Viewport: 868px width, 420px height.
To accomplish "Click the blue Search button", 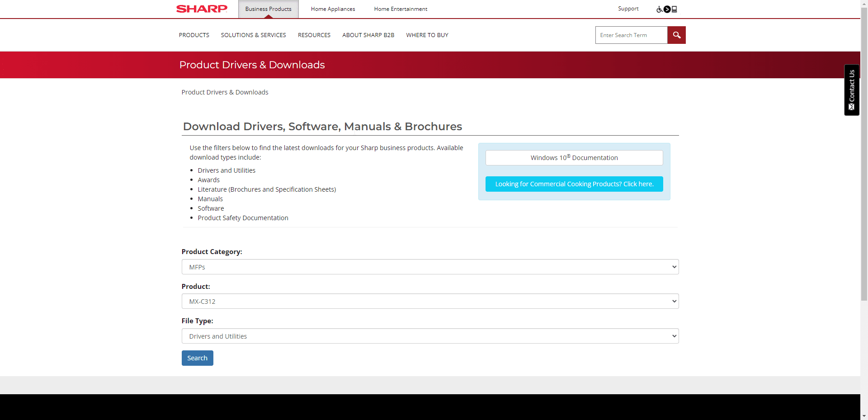I will point(197,358).
